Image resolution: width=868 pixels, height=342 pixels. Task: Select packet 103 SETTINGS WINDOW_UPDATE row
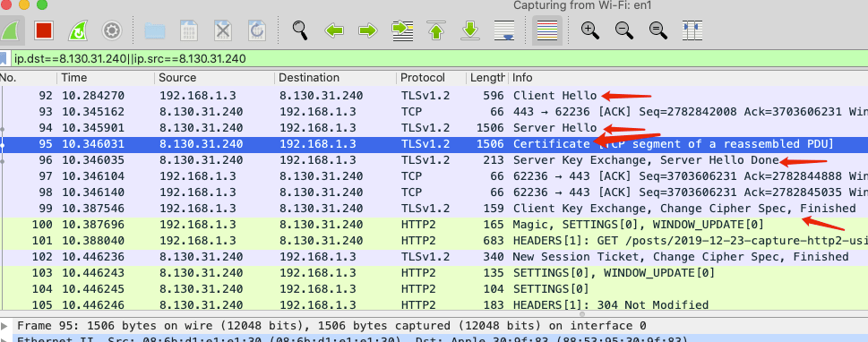click(434, 273)
